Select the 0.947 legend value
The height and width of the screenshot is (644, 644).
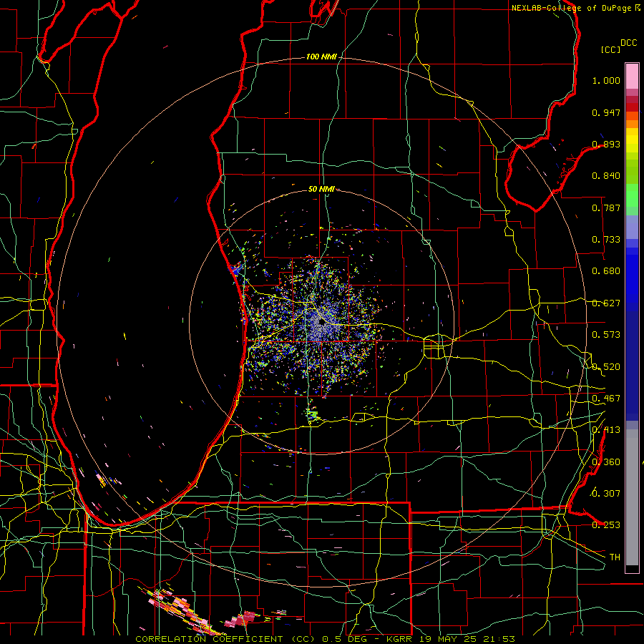(x=606, y=112)
